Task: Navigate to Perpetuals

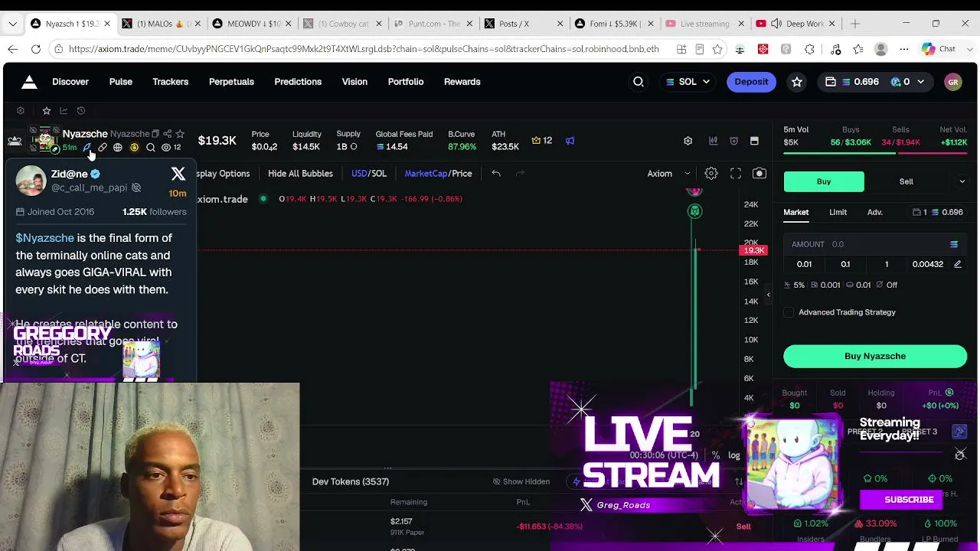Action: click(x=231, y=82)
